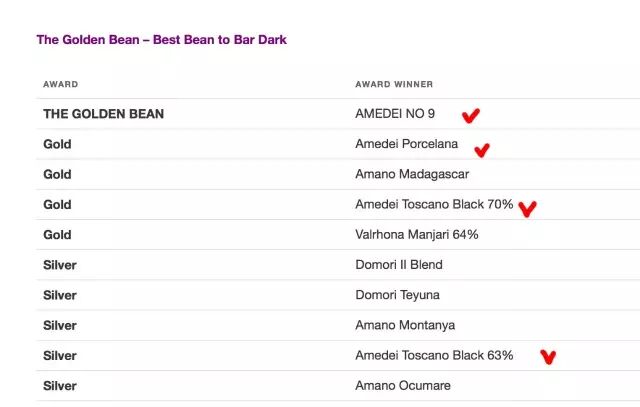Screen dimensions: 640x407
Task: Click the Domori Il Blend entry
Action: (399, 265)
